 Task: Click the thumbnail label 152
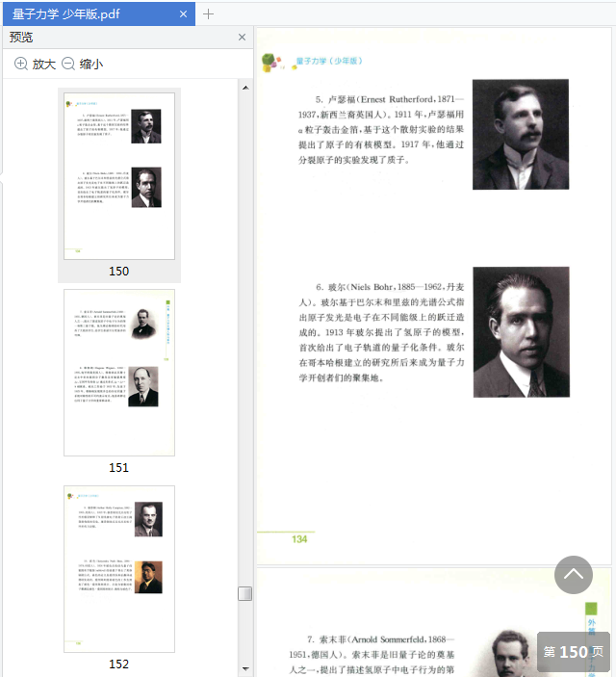coord(118,664)
